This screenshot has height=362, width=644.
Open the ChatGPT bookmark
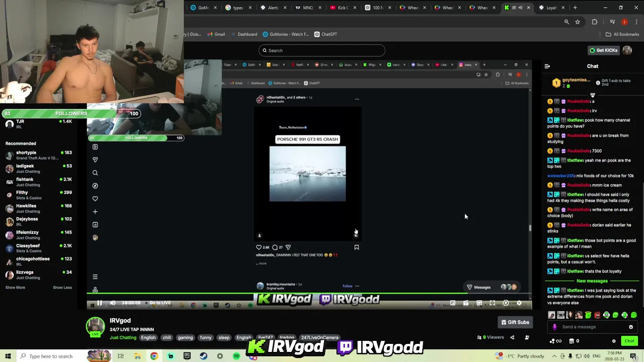tap(326, 34)
